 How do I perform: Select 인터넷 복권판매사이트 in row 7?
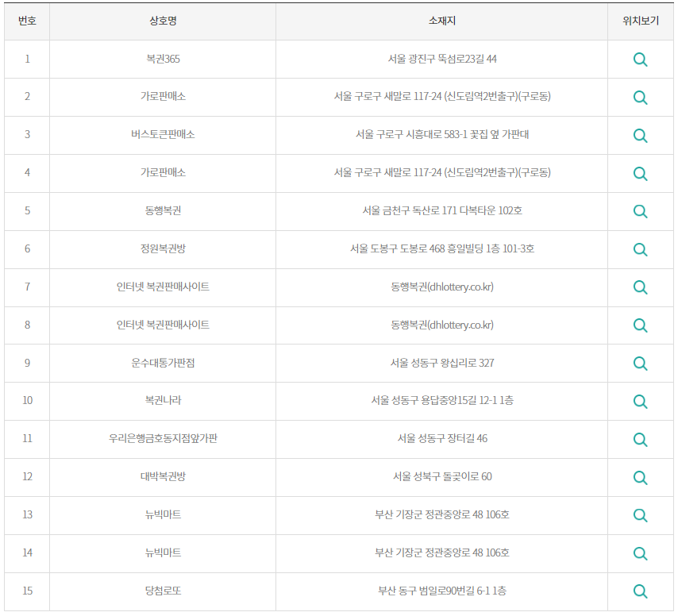[x=163, y=287]
